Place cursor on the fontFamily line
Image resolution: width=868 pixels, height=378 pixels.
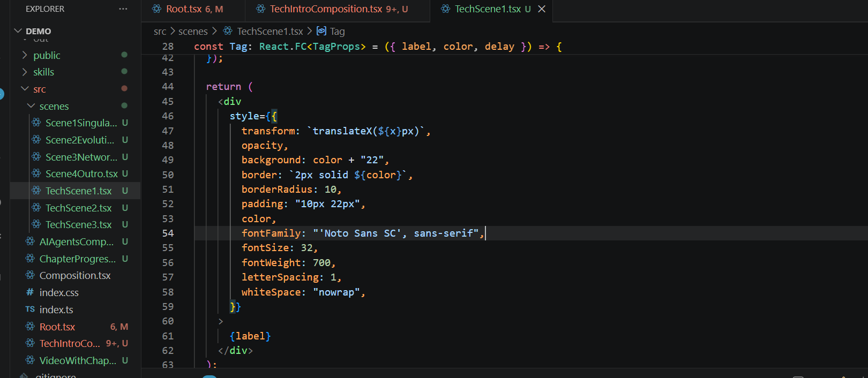[363, 233]
